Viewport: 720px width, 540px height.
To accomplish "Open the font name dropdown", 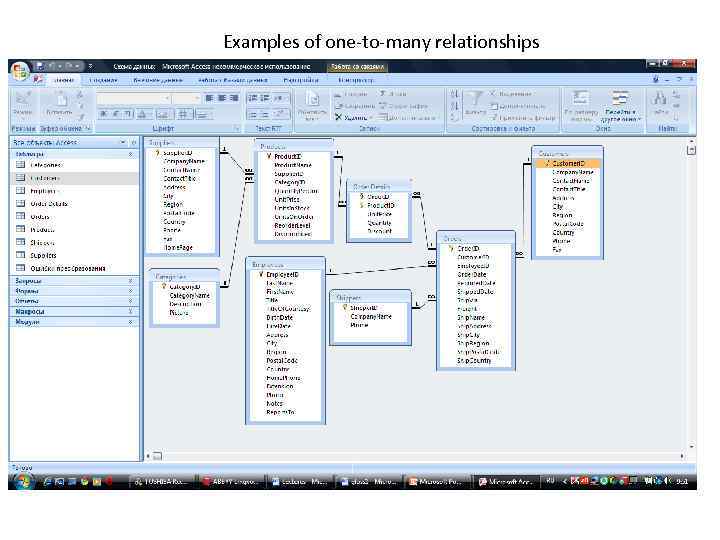I will pyautogui.click(x=166, y=98).
